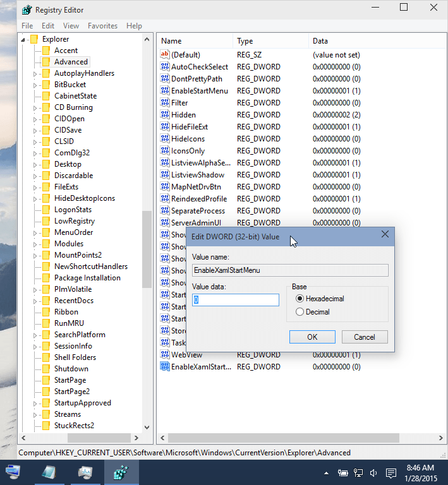Select the Advanced key in tree
Image resolution: width=448 pixels, height=485 pixels.
[71, 62]
